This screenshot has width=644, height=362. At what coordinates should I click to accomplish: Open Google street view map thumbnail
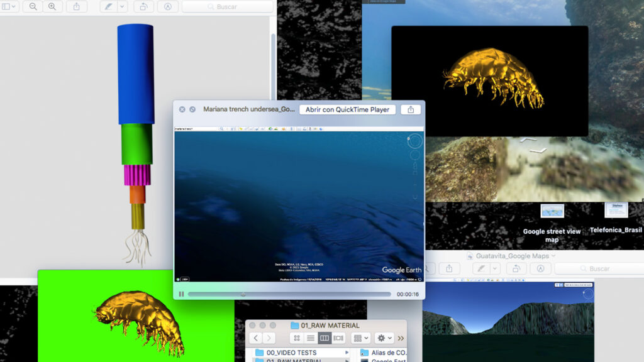[552, 211]
